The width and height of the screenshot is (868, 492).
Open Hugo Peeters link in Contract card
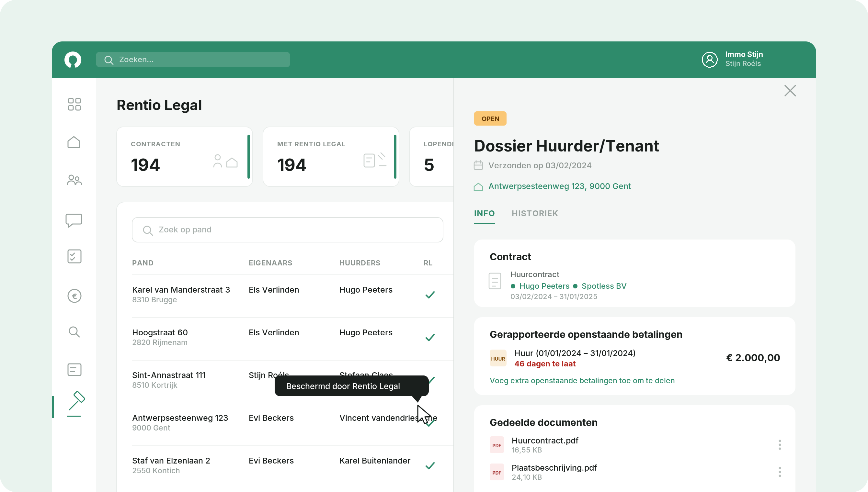pos(544,286)
